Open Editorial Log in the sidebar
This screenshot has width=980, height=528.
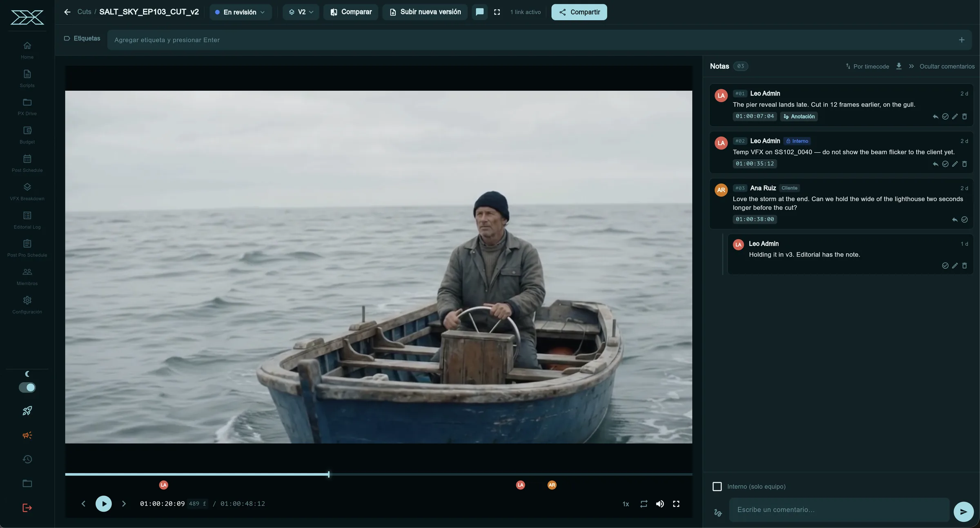27,220
